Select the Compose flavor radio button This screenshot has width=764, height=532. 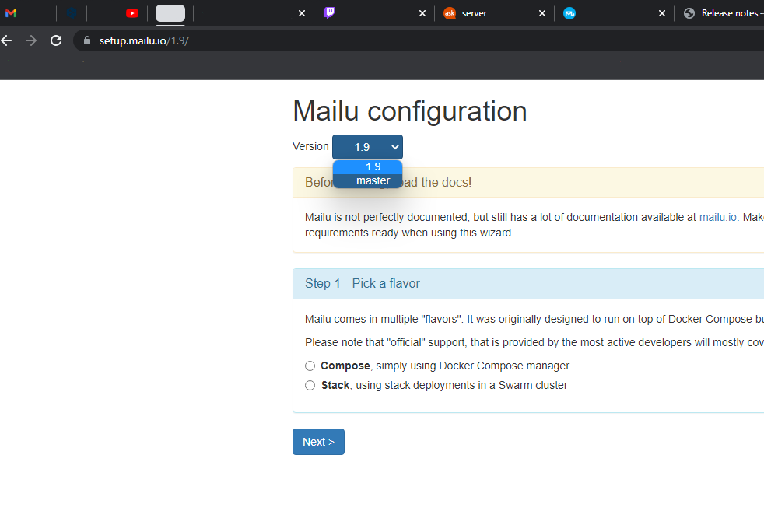point(310,366)
